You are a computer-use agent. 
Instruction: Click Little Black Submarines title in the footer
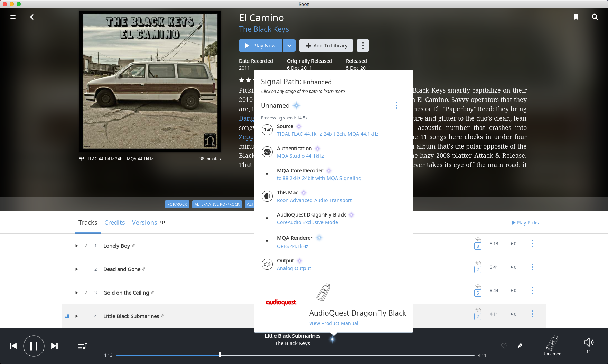[292, 336]
